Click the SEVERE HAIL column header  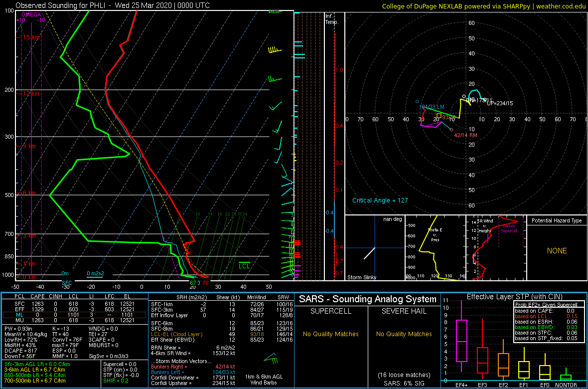(x=404, y=312)
